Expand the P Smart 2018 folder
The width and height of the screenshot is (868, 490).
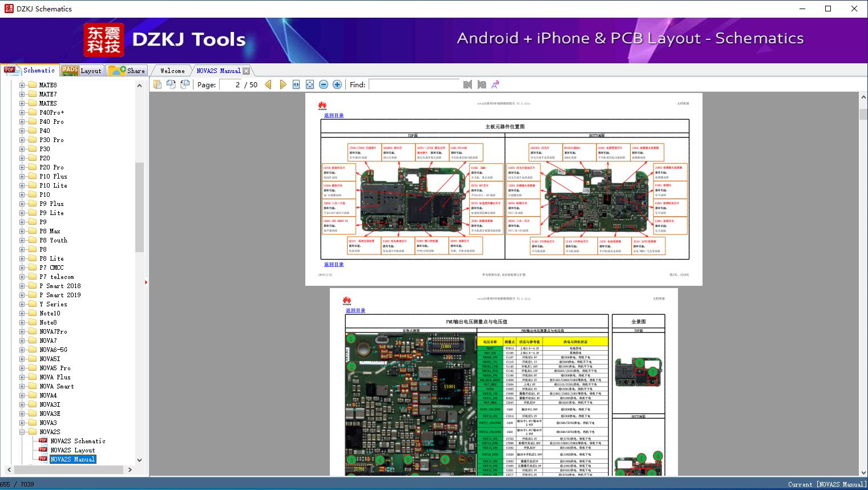click(x=22, y=286)
